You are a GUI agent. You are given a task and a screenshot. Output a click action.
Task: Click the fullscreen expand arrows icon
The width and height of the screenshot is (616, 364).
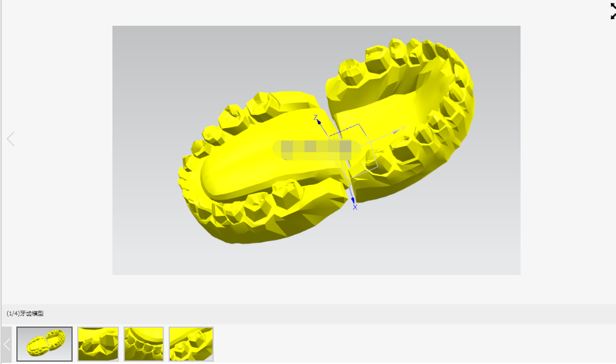613,11
